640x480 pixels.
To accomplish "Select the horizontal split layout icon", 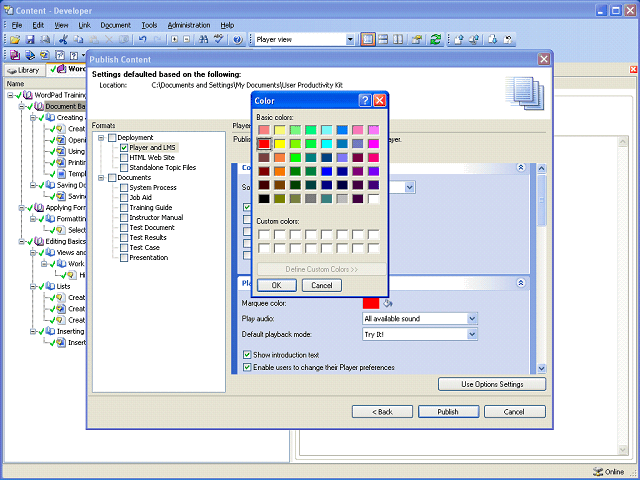I will 383,40.
